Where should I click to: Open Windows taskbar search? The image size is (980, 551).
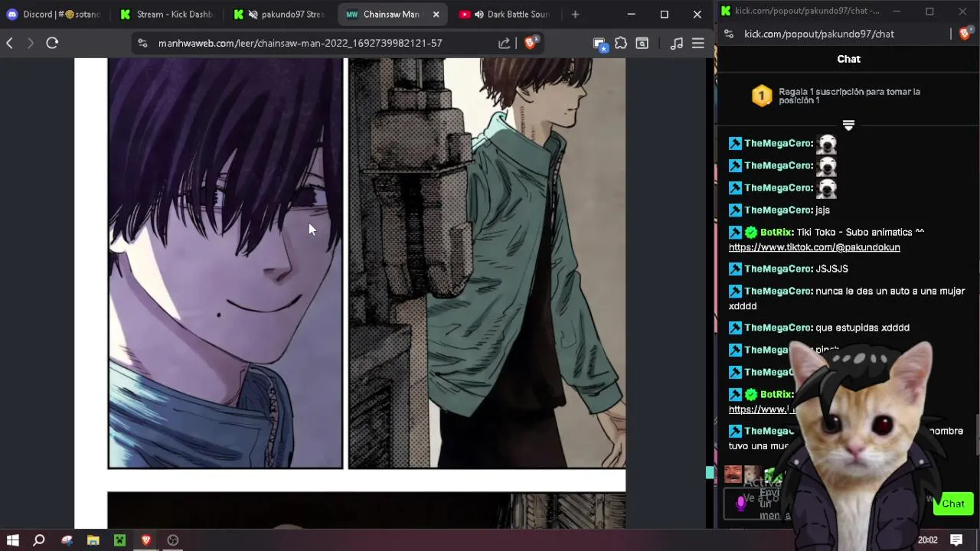click(x=39, y=540)
